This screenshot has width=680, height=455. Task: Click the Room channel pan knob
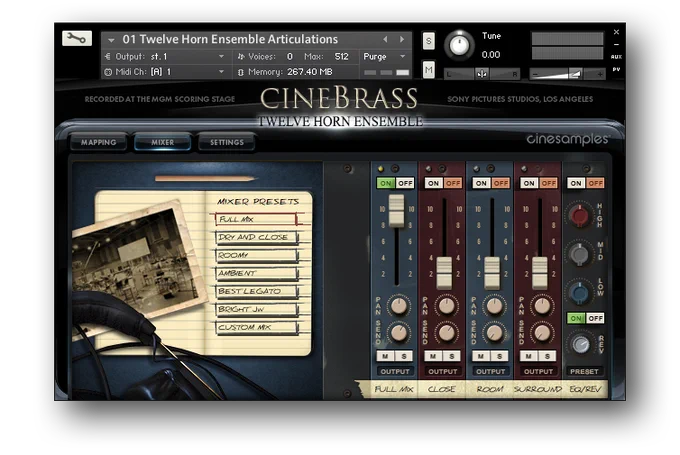[x=494, y=305]
